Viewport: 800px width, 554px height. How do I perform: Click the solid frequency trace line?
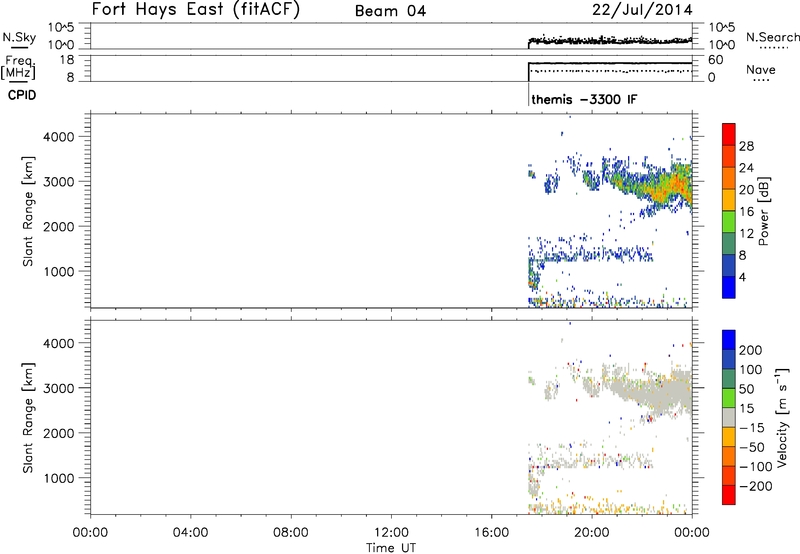(x=610, y=63)
